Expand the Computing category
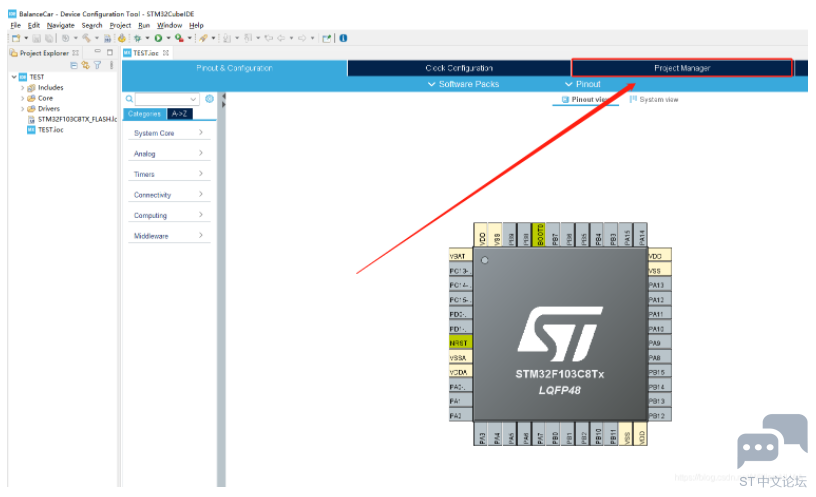The image size is (816, 497). coord(169,215)
